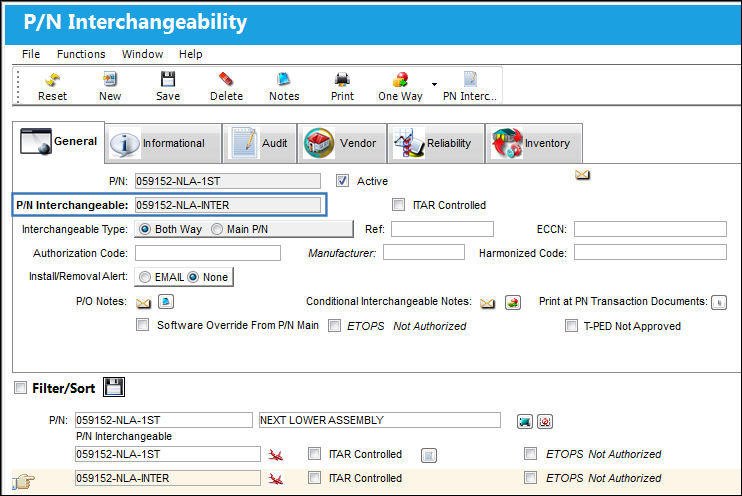Toggle ITAR Controlled in 059152-NLA-1ST row
This screenshot has width=742, height=496.
(x=314, y=453)
